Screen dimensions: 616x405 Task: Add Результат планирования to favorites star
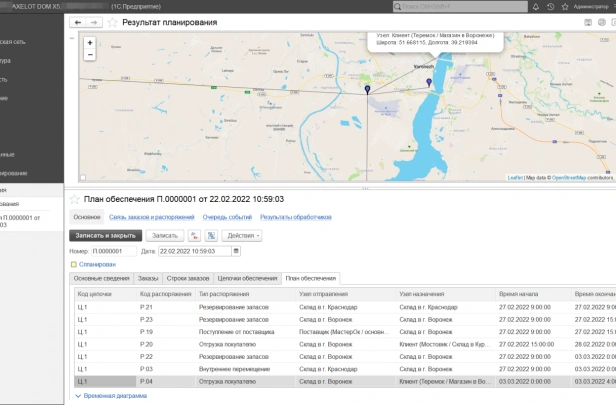coord(112,22)
